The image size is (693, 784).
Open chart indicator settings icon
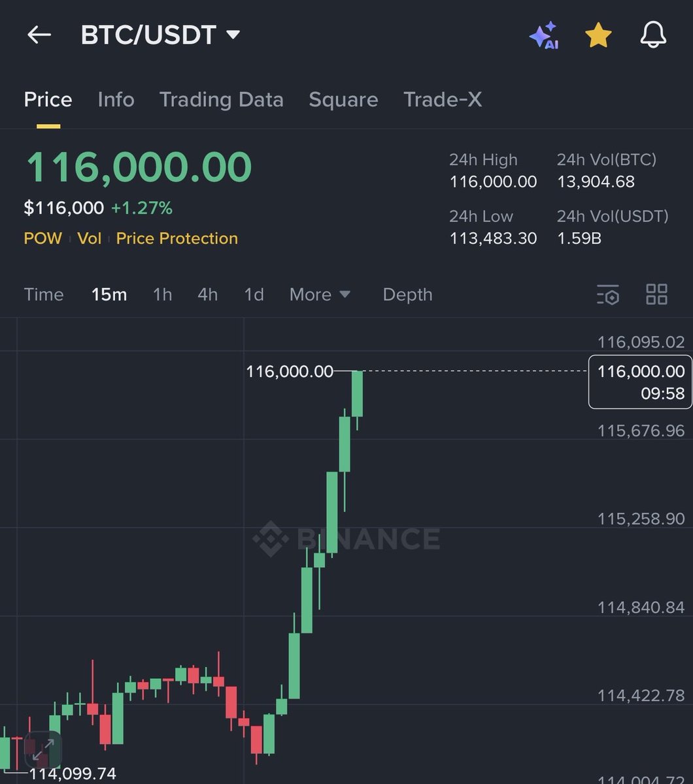coord(607,295)
